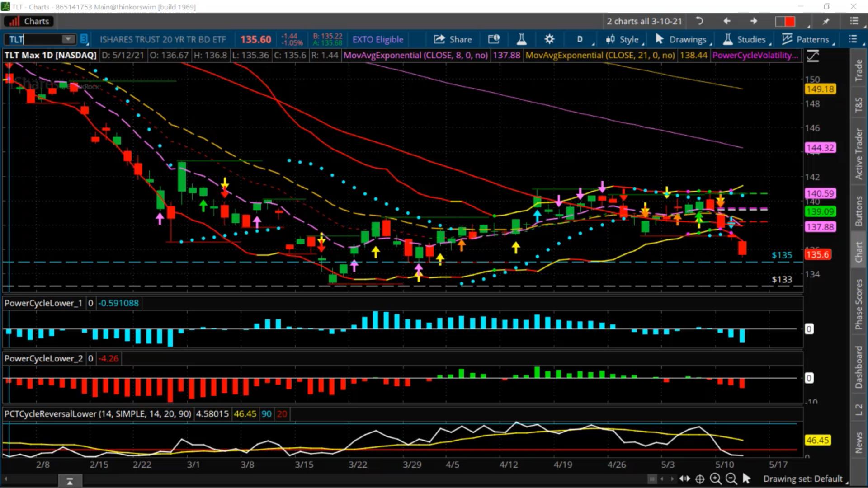Click the $133 price level label

[x=782, y=279]
